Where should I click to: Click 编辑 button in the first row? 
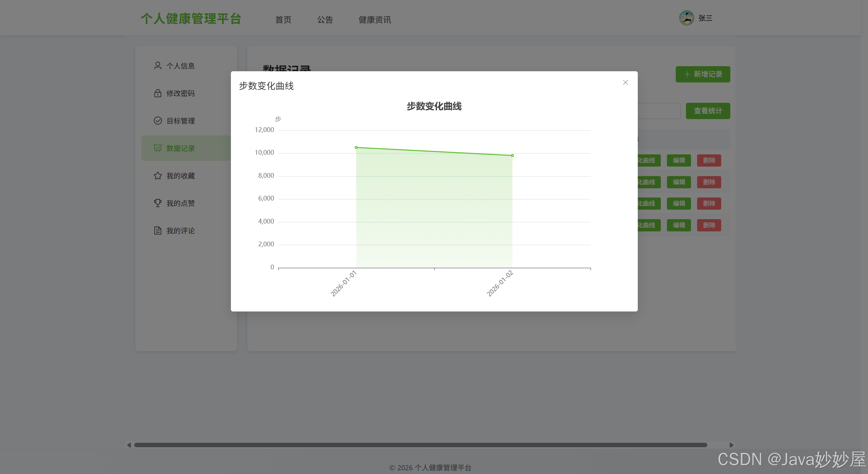tap(679, 160)
